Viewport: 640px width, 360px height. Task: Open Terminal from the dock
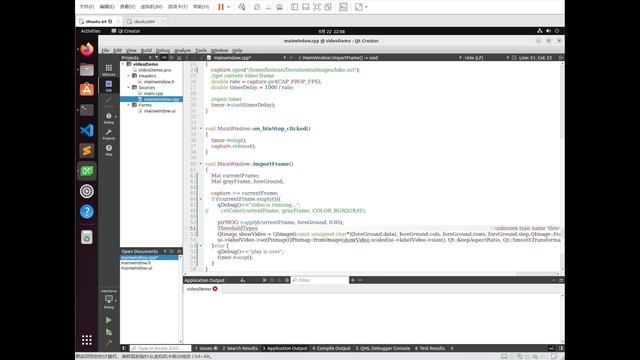tap(87, 110)
